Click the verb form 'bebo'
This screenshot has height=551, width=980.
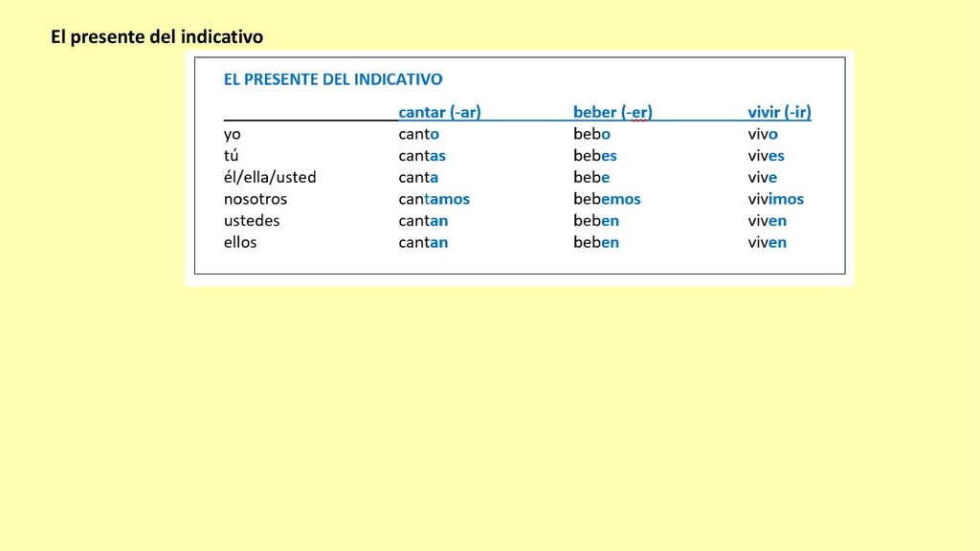point(591,134)
